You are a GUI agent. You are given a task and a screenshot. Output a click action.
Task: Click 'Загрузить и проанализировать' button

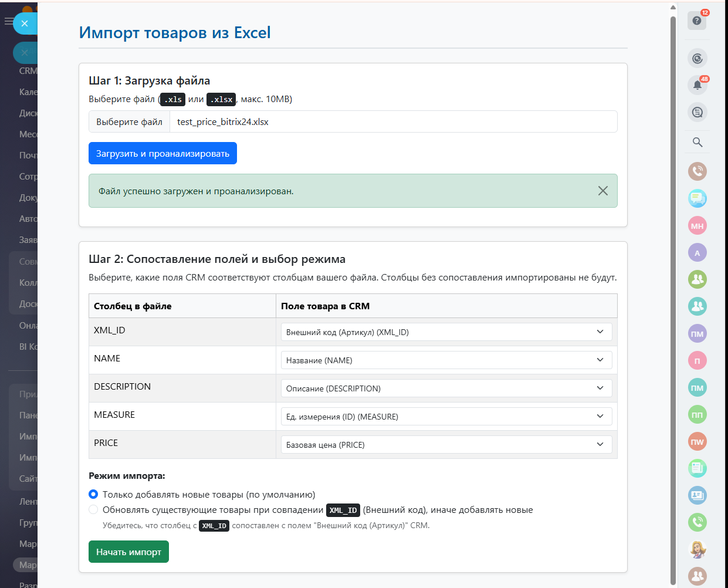(x=162, y=153)
